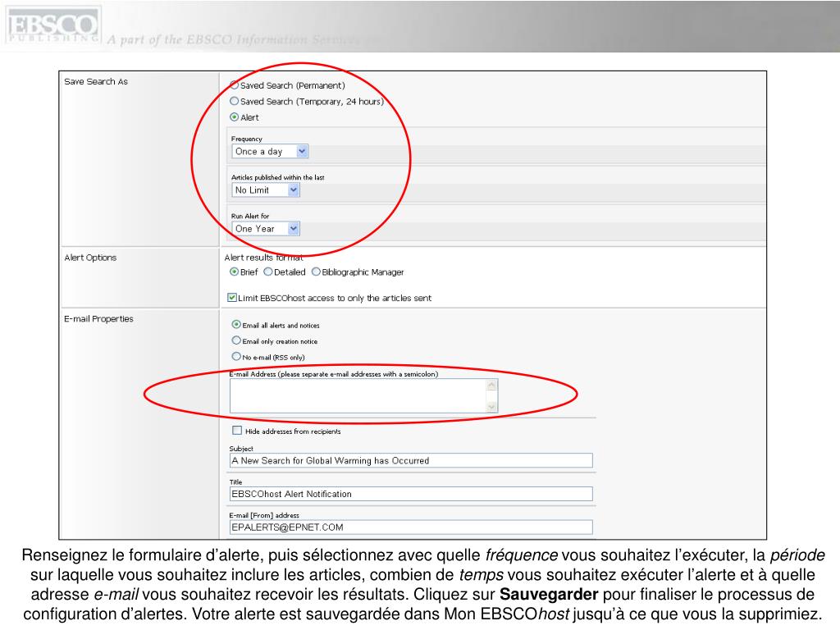Image resolution: width=840 pixels, height=630 pixels.
Task: Click the Title field 'EBSCOhost Alert Notification'
Action: (411, 494)
